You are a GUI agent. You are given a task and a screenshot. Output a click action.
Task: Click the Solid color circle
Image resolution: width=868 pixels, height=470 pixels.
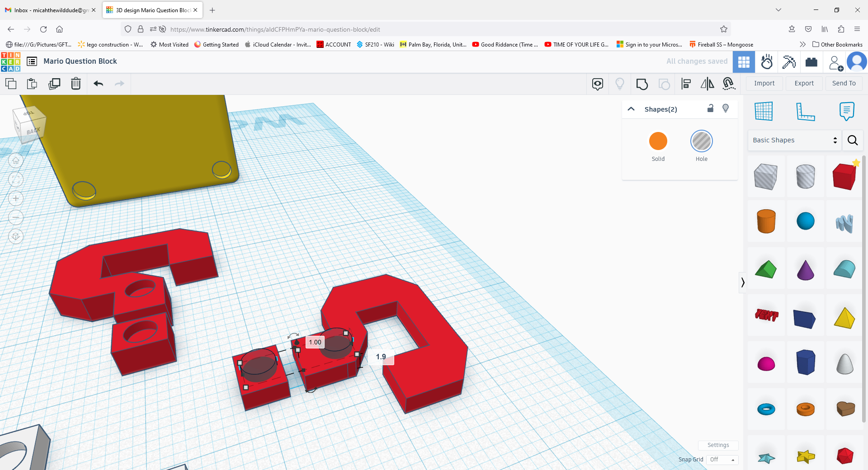(x=658, y=141)
